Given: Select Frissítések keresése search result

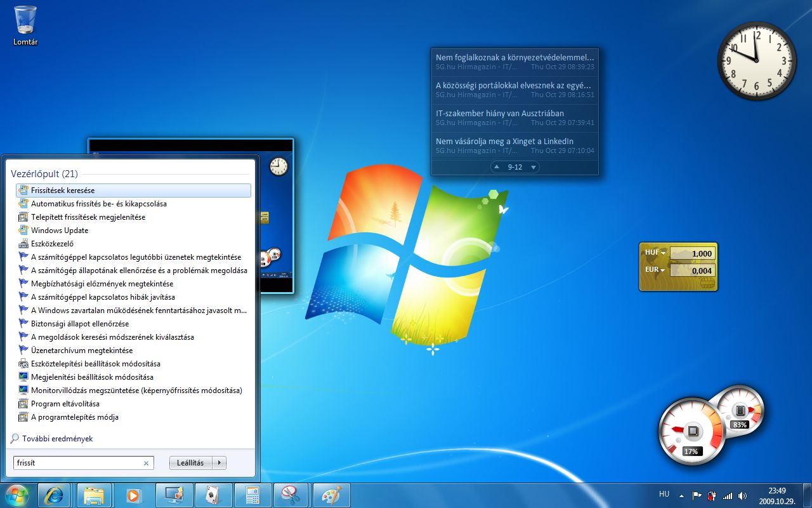Looking at the screenshot, I should click(63, 190).
